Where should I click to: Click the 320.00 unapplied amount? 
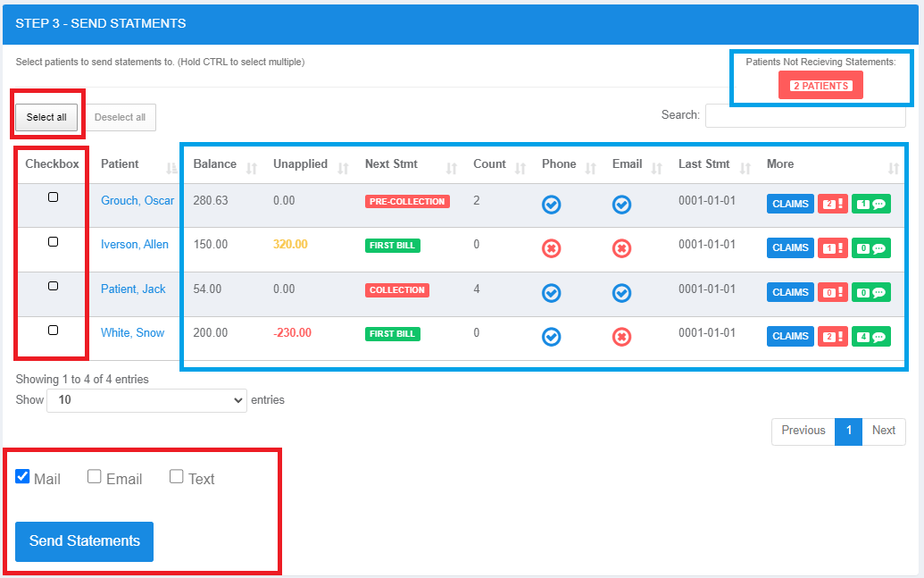tap(290, 244)
